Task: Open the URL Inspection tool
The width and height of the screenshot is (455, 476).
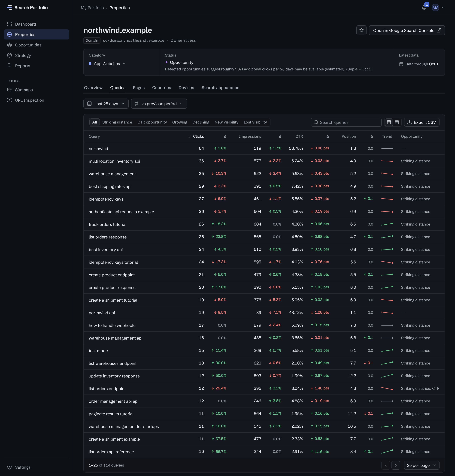Action: [36, 100]
